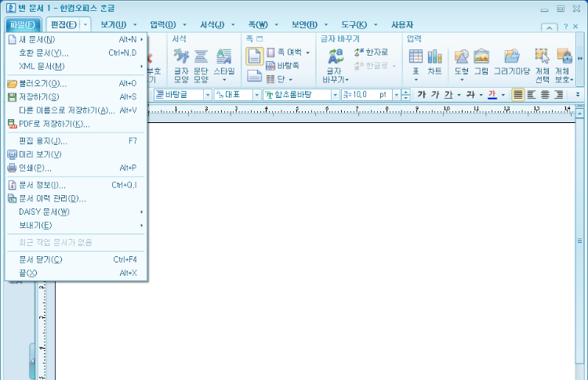Set justified alignment
The width and height of the screenshot is (588, 380).
click(518, 95)
